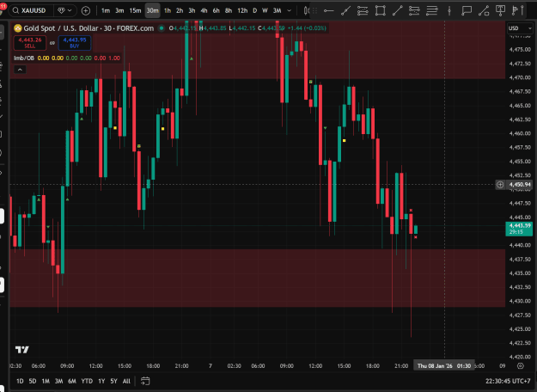Screen dimensions: 537x392
Task: Open the time axis settings gear
Action: click(x=520, y=365)
